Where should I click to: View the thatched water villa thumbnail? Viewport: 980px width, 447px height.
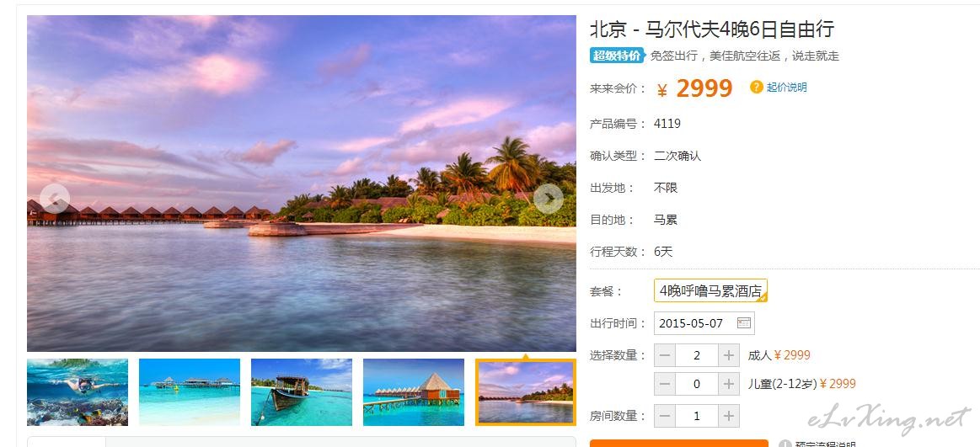click(x=414, y=392)
